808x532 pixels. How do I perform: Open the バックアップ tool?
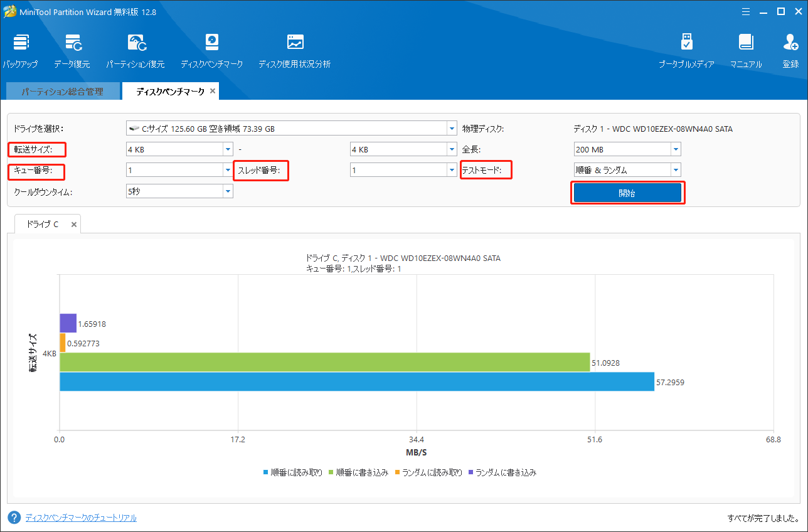pos(20,51)
